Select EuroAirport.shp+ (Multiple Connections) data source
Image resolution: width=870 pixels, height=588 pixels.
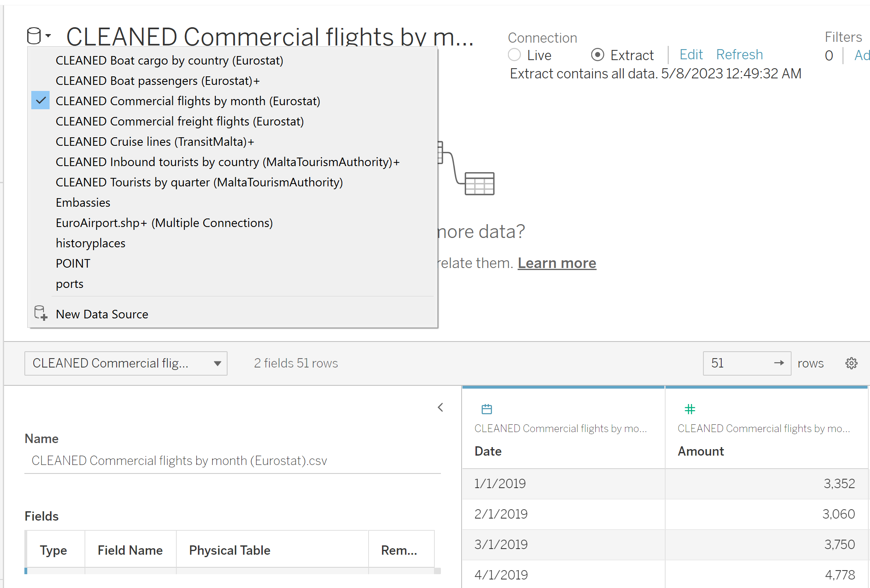coord(164,223)
